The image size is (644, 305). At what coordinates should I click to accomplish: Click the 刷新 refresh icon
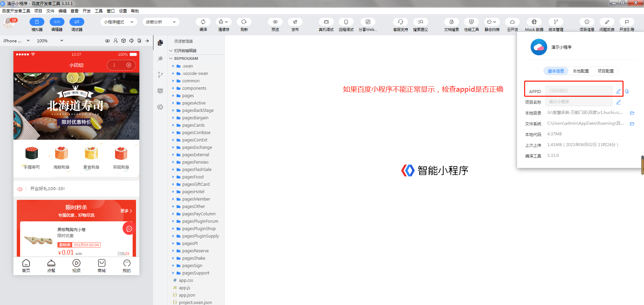(244, 22)
